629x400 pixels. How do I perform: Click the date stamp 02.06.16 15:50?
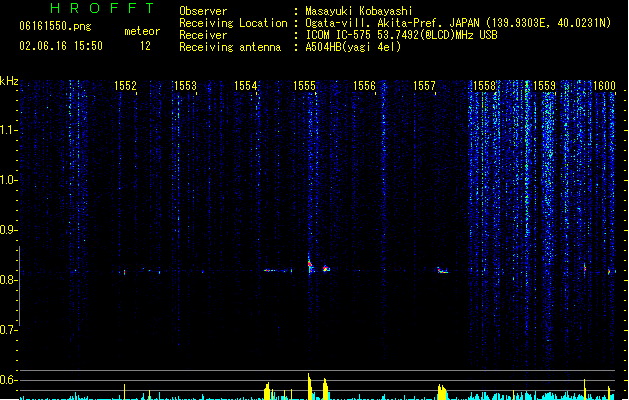[61, 46]
